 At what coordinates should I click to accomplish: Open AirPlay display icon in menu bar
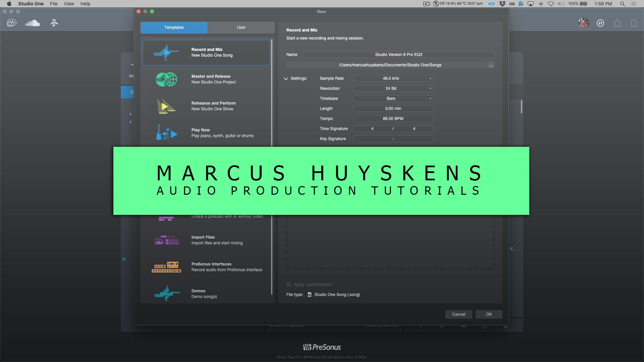[531, 4]
